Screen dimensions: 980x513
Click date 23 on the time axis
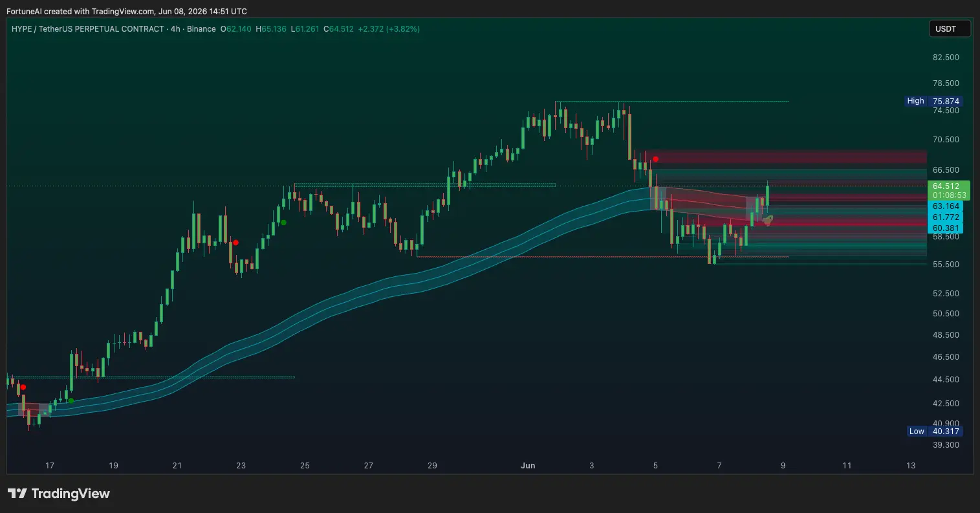241,466
